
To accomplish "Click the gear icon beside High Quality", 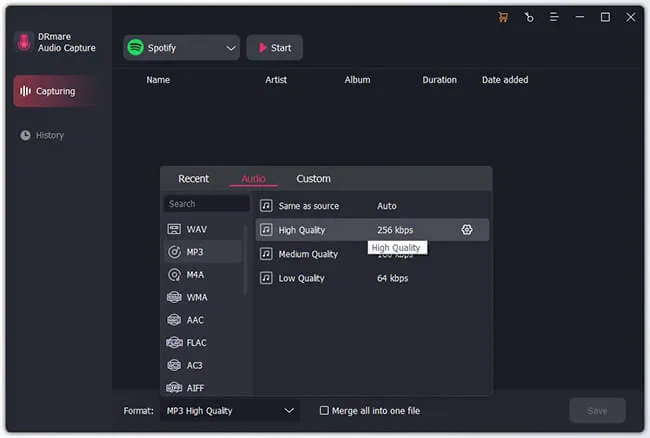I will point(467,230).
